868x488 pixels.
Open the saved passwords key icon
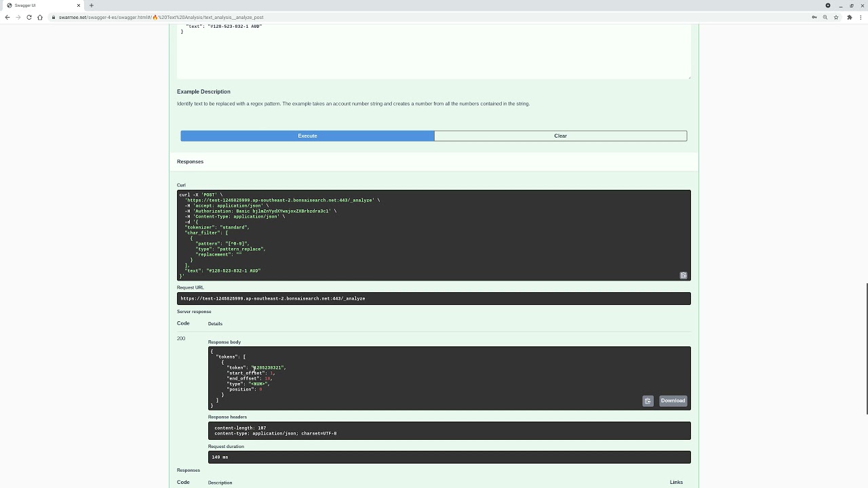tap(814, 17)
